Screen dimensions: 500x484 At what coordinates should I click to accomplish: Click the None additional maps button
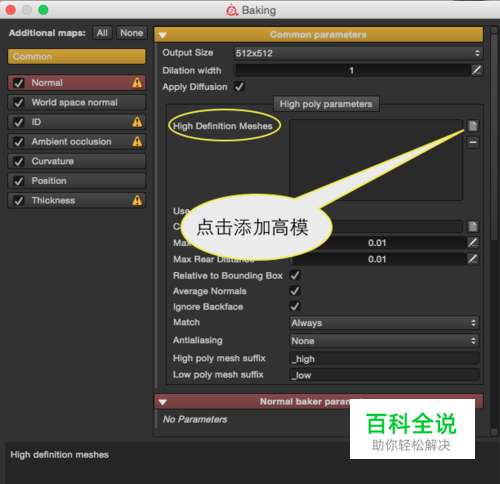(132, 33)
